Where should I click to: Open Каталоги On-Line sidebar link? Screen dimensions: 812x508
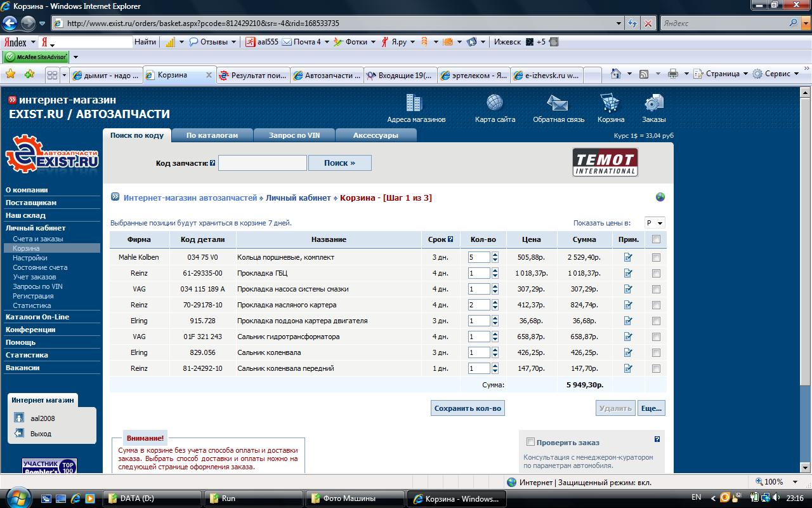click(x=37, y=317)
